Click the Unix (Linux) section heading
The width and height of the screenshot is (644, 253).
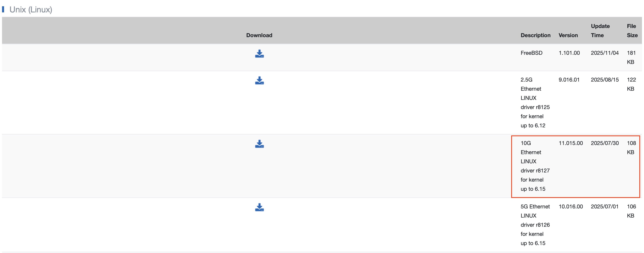pyautogui.click(x=31, y=9)
